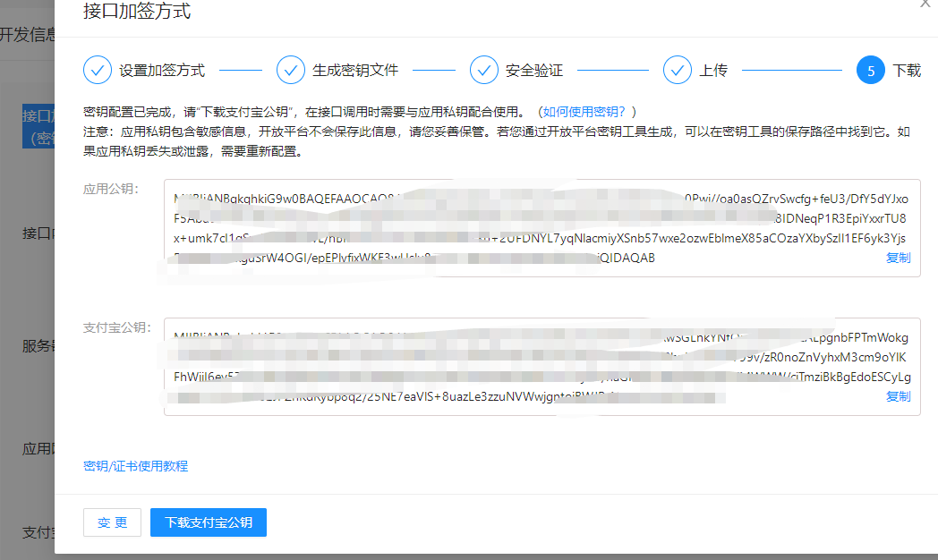Copy the 支付宝公钥 using its 复制 link

click(898, 396)
